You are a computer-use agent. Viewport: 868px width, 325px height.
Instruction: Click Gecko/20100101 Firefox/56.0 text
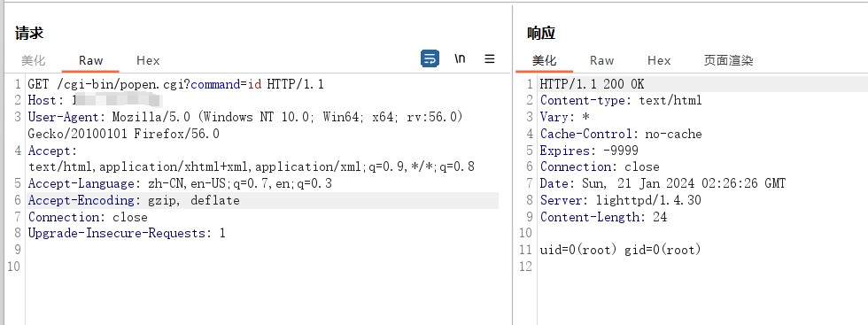(x=123, y=134)
